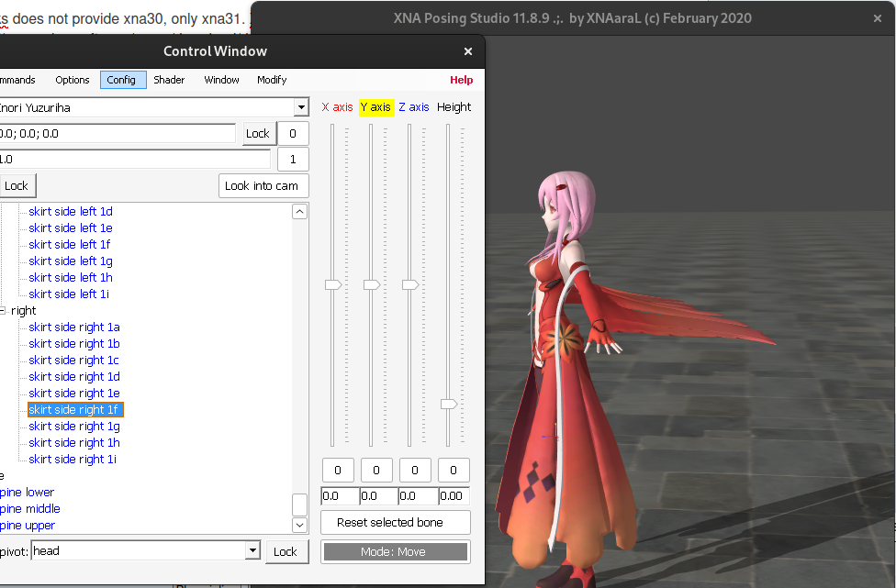The width and height of the screenshot is (896, 588).
Task: Select bone skirt side right 1g
Action: pos(74,427)
